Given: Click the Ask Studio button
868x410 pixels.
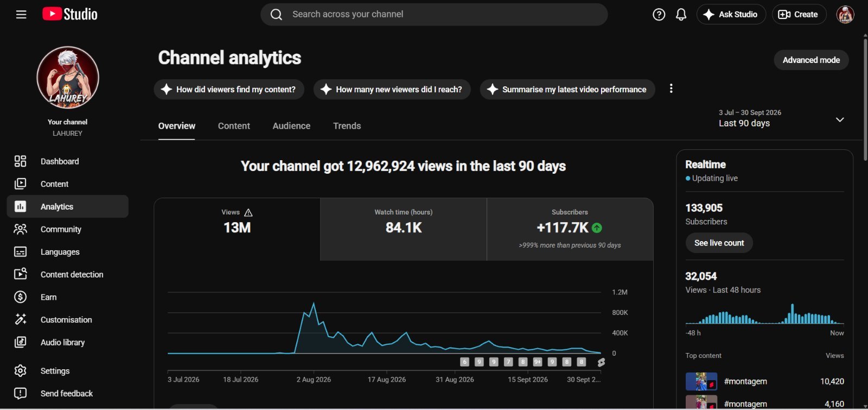Looking at the screenshot, I should 731,15.
